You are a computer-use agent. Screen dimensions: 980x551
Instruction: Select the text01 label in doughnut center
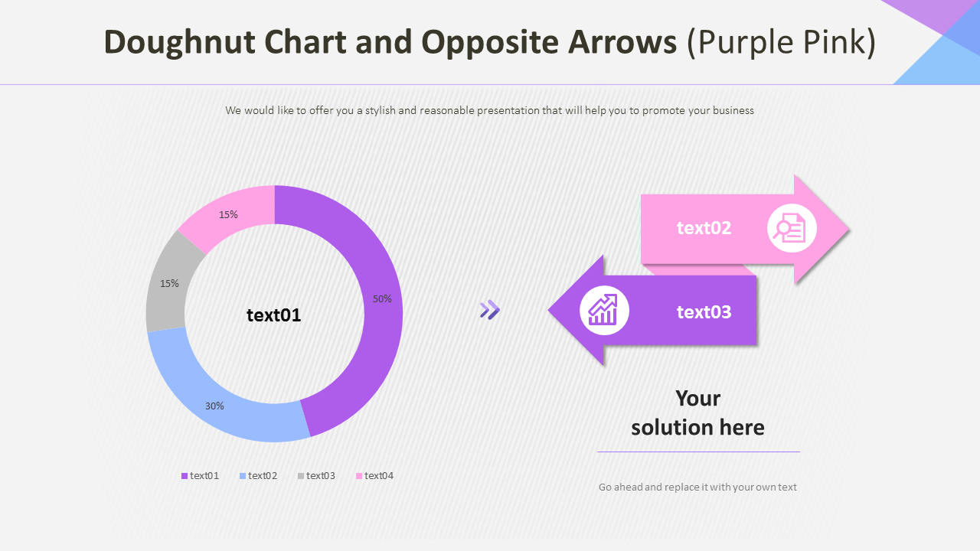pyautogui.click(x=274, y=315)
